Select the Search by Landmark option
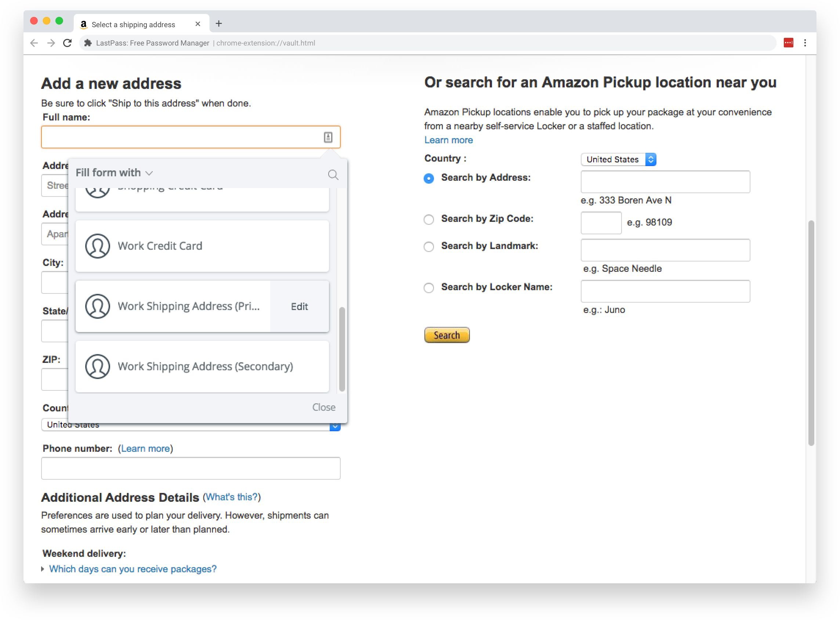 [x=429, y=247]
